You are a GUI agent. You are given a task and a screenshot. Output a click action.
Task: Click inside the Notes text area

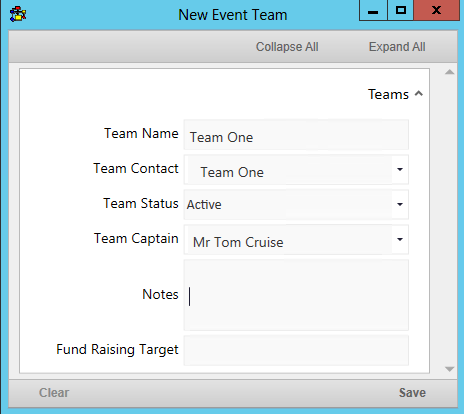coord(296,295)
